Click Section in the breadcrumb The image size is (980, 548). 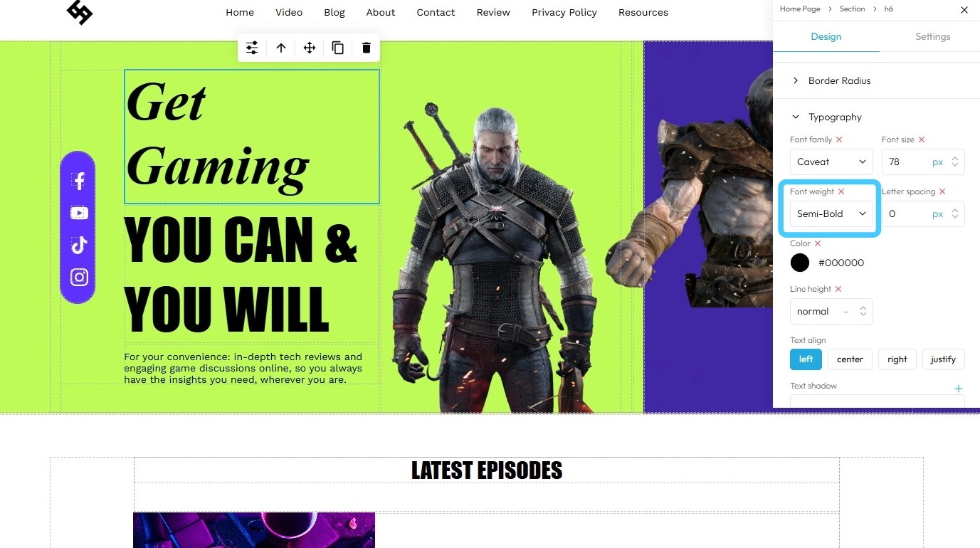point(852,9)
